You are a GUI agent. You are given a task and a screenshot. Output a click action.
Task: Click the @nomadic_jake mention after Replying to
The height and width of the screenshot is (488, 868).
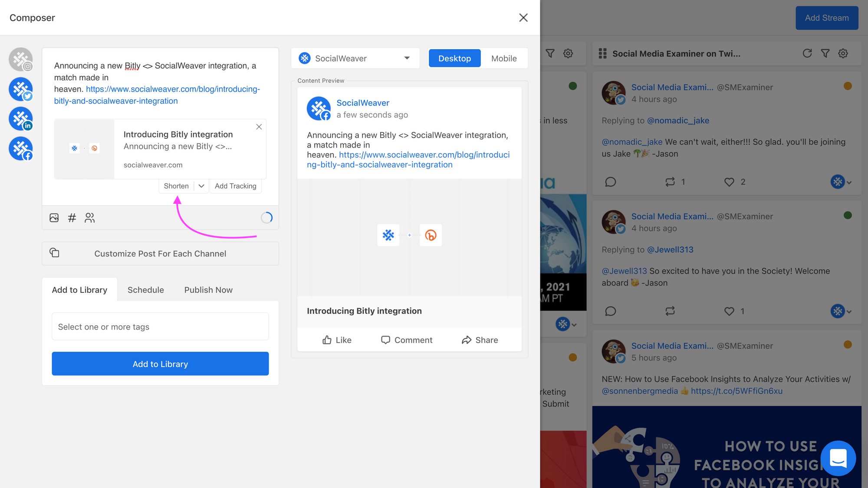678,121
